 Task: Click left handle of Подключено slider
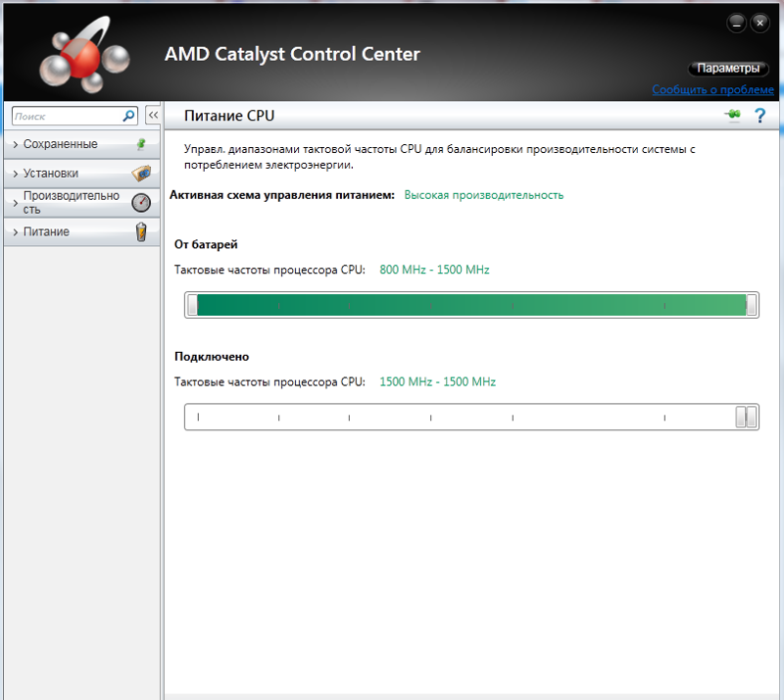741,417
